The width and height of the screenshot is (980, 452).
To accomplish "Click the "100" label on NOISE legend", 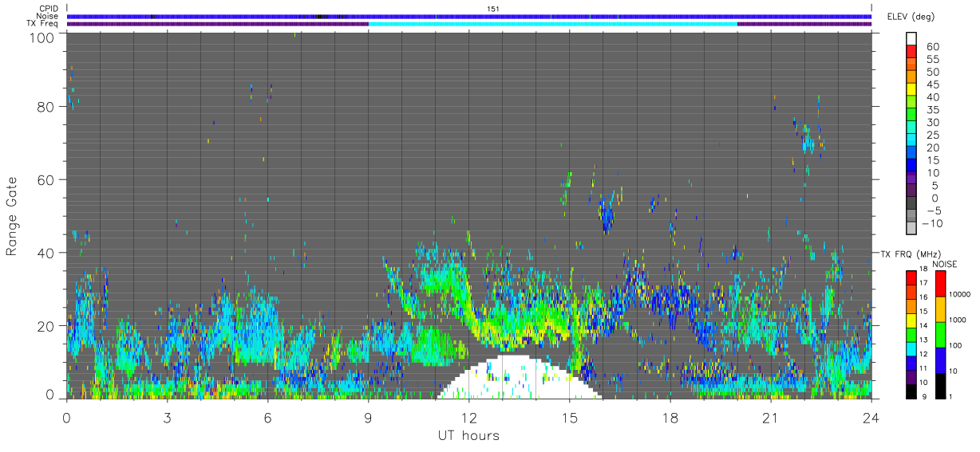I will (955, 345).
